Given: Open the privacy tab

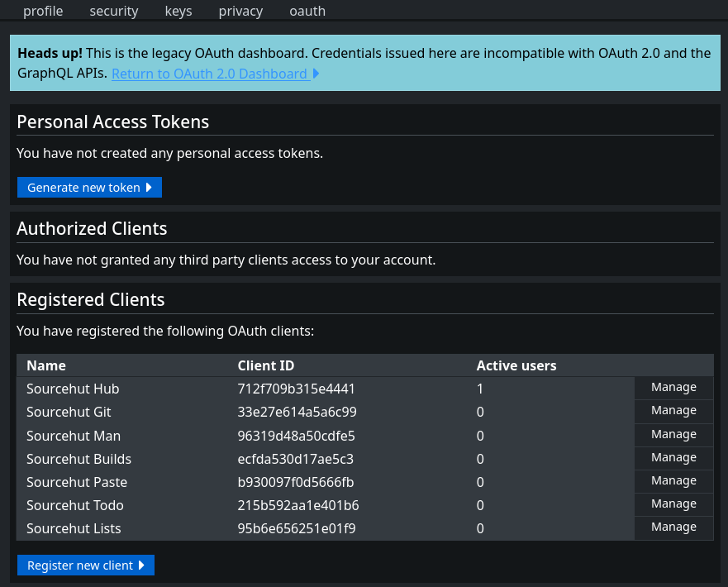Looking at the screenshot, I should 240,11.
